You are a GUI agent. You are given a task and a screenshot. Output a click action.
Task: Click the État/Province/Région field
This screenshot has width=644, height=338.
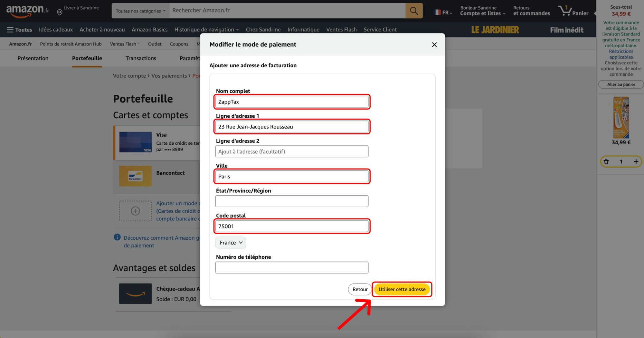pyautogui.click(x=292, y=201)
